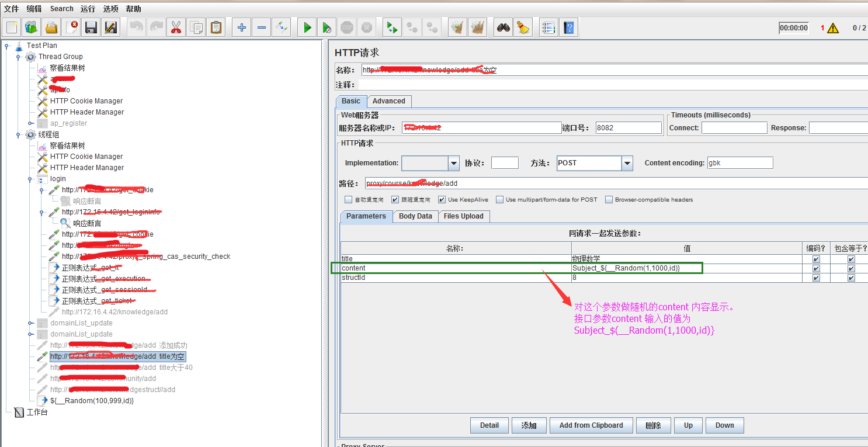Screen dimensions: 868x447
Task: Click the Reset Search brush icon
Action: [523, 27]
